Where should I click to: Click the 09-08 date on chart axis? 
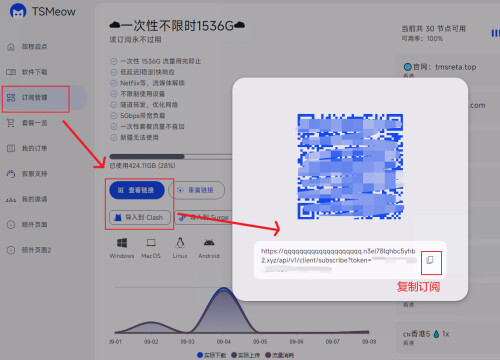tap(369, 342)
